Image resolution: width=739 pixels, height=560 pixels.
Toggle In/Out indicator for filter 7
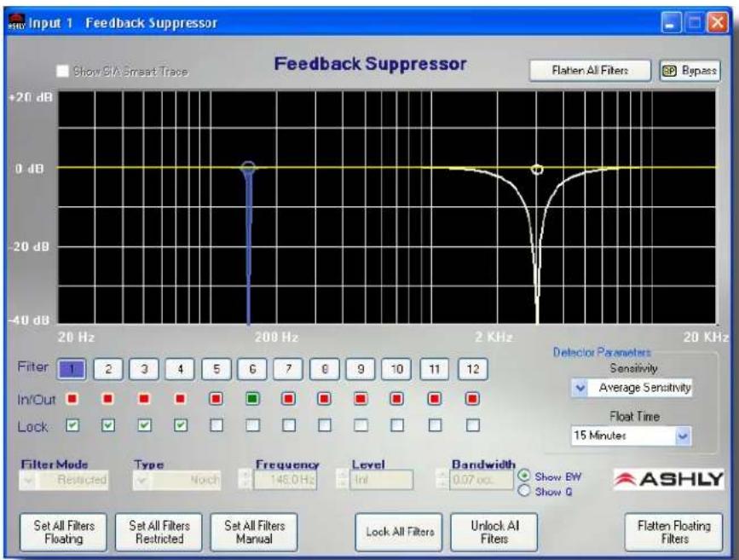click(x=288, y=399)
